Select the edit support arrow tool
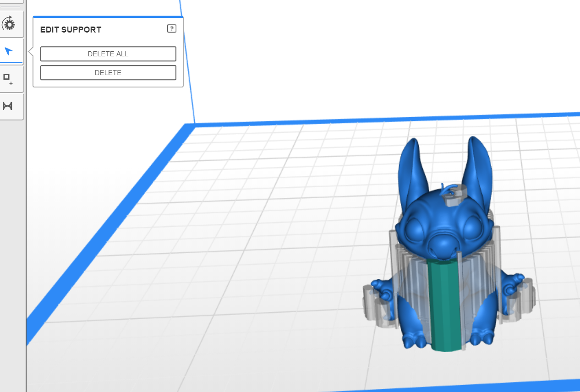580x392 pixels. [9, 51]
